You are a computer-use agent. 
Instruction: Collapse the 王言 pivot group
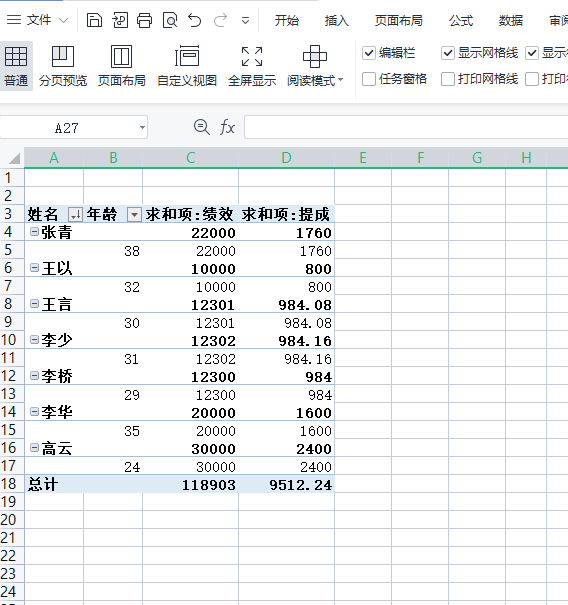coord(34,304)
